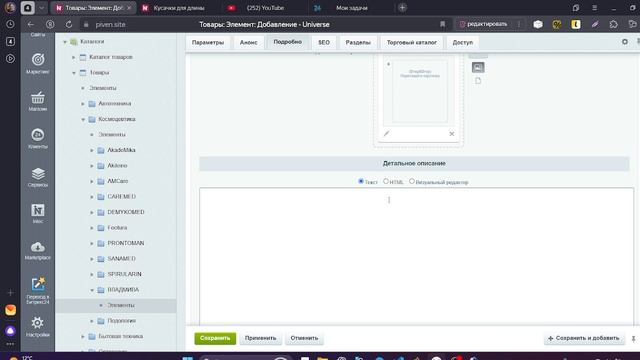Screen dimensions: 640x360
Task: Switch to the Торговый каталог tab
Action: (411, 42)
